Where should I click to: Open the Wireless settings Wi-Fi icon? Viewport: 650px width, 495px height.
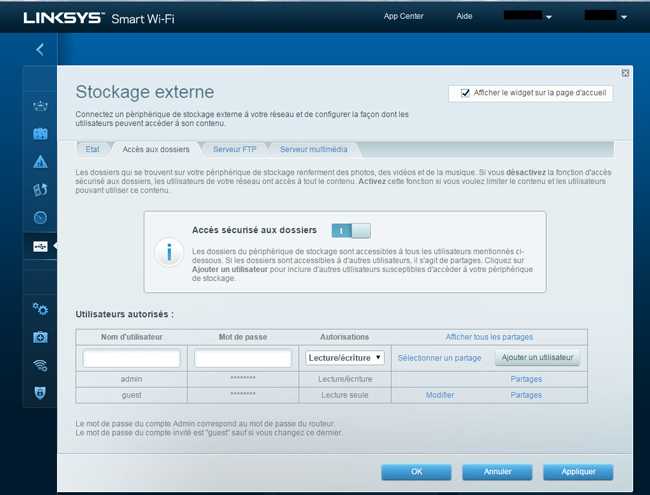point(40,365)
